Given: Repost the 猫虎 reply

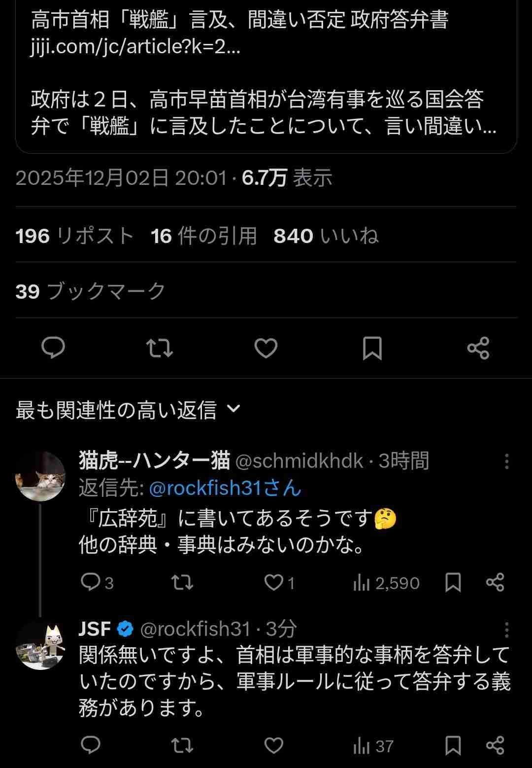Looking at the screenshot, I should 182,583.
